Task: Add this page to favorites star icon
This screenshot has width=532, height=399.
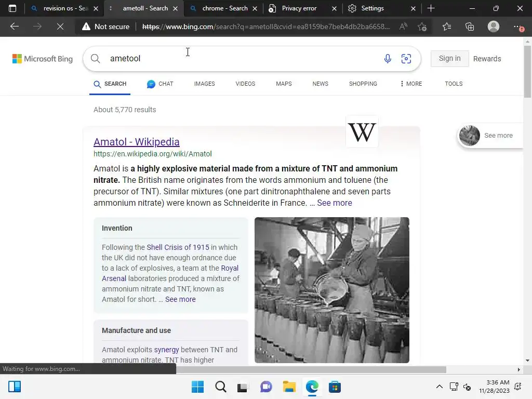Action: [422, 26]
